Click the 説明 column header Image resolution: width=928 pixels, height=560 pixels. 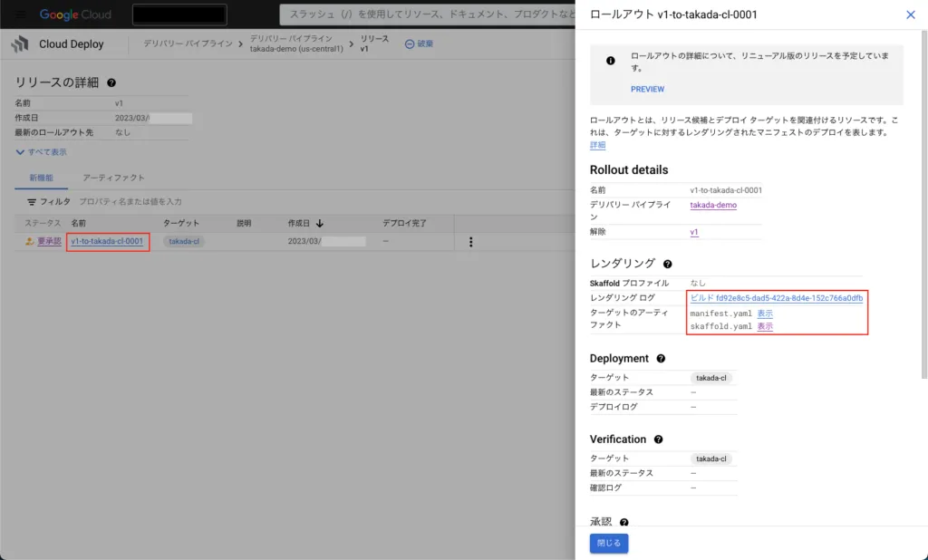click(244, 223)
